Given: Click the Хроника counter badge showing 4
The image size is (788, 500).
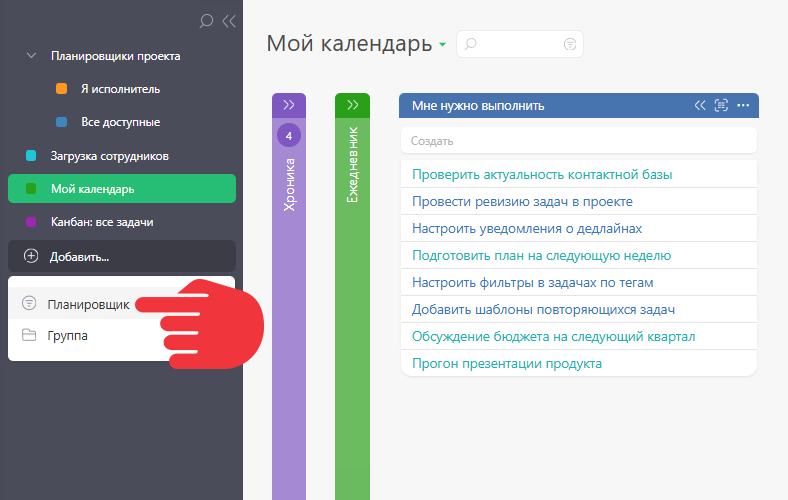Looking at the screenshot, I should 289,136.
